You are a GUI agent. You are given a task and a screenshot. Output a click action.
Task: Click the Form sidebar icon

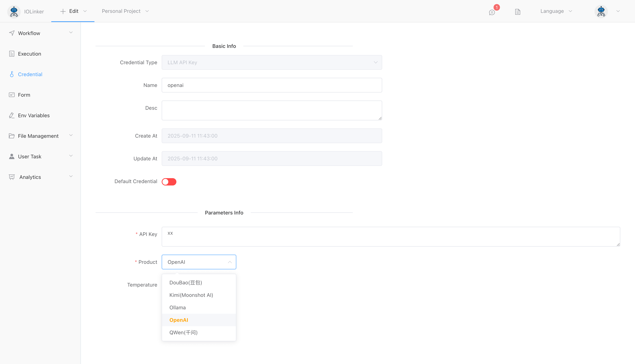(12, 95)
